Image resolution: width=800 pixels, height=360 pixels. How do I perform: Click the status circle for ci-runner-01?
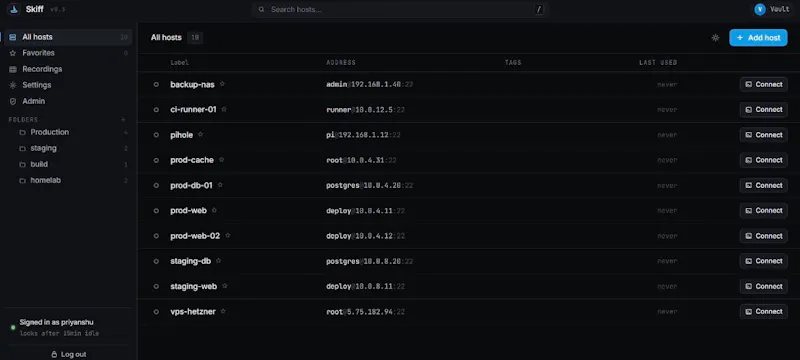click(156, 110)
